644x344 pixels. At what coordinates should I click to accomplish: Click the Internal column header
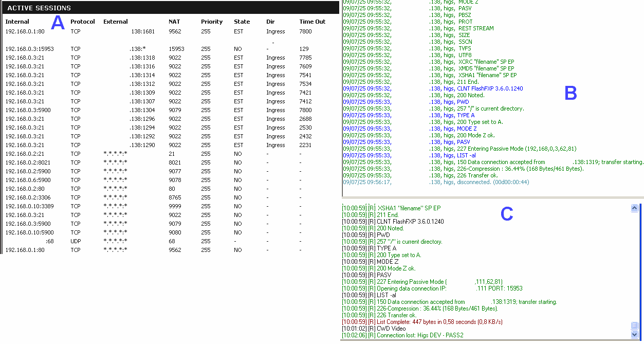pyautogui.click(x=17, y=22)
